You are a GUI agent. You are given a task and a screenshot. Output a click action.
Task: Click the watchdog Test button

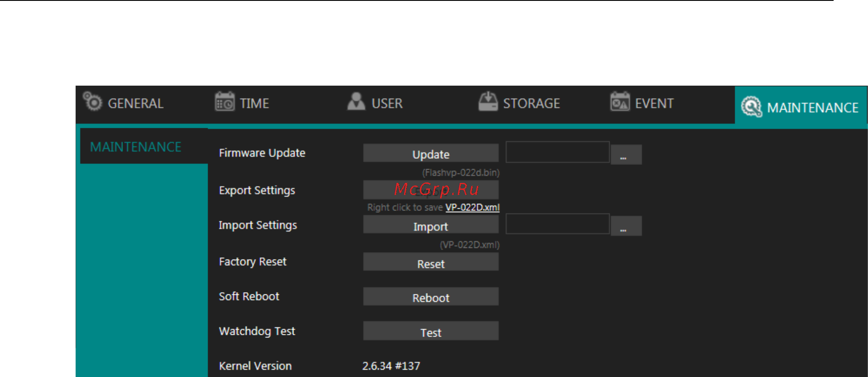pos(431,331)
